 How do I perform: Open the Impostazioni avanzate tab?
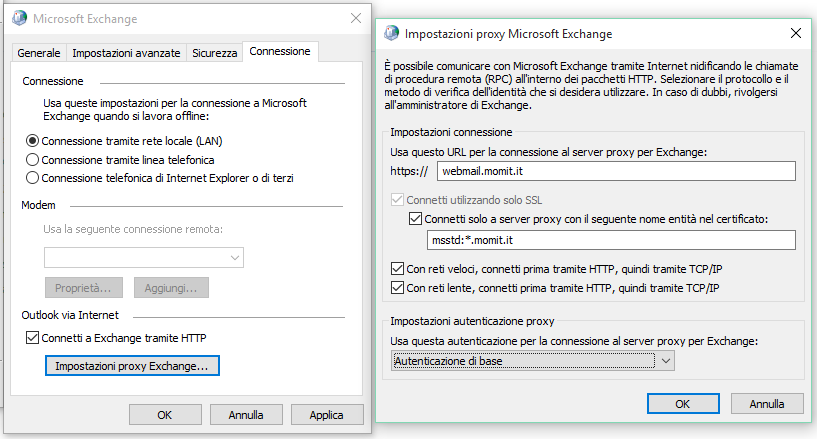coord(127,52)
